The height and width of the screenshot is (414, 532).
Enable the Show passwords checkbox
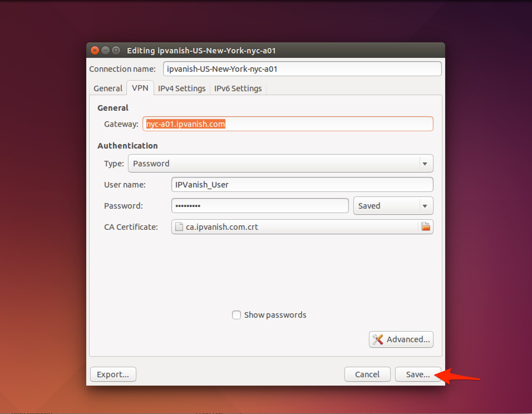236,315
